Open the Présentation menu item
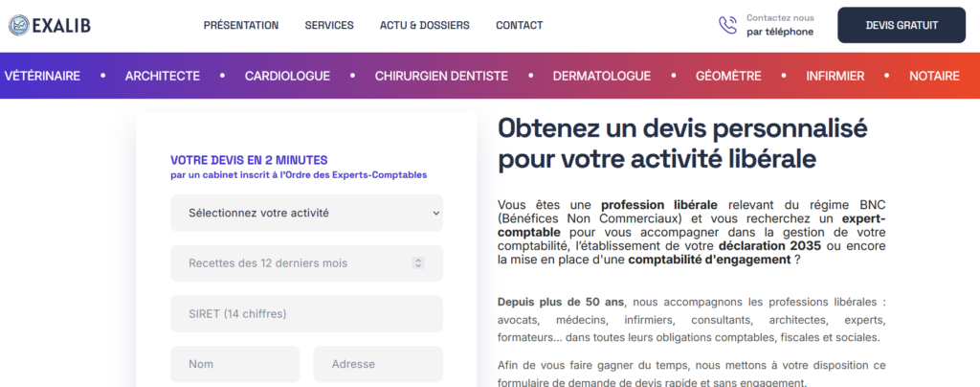 (x=241, y=25)
